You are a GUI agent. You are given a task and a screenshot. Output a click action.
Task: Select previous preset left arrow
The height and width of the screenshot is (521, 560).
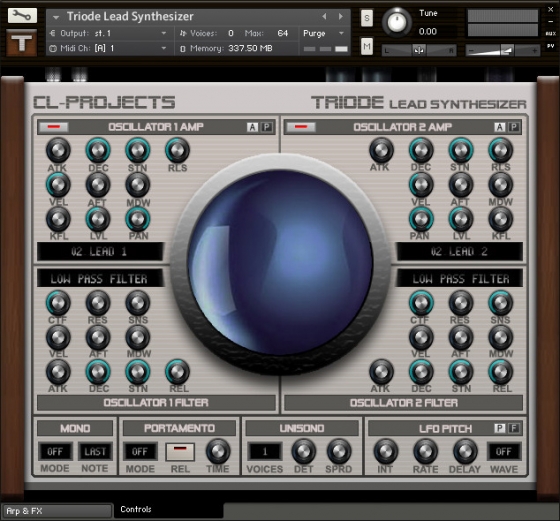324,16
